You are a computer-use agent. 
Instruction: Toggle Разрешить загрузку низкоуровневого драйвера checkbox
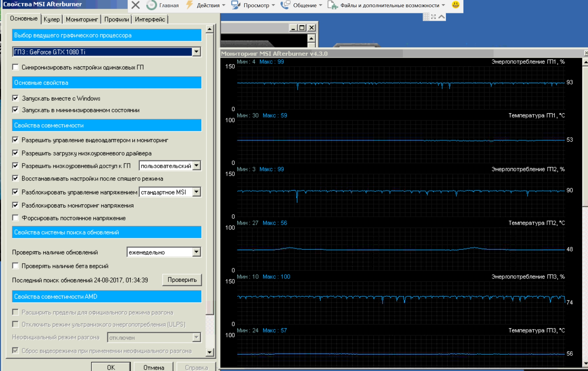tap(15, 153)
